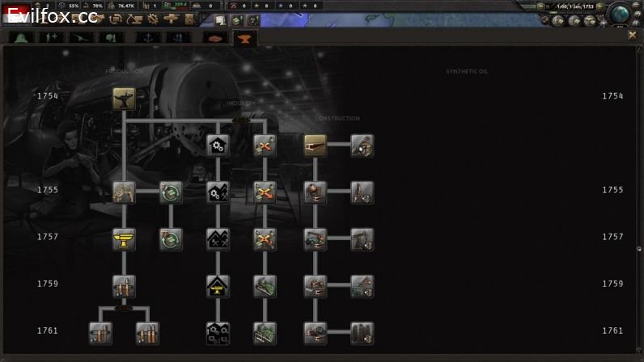Image resolution: width=644 pixels, height=362 pixels.
Task: Choose the left bullet technology in the 1761 row
Action: (100, 333)
